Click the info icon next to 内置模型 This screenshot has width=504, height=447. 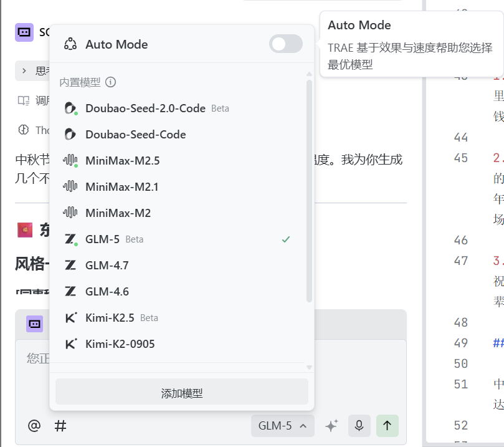tap(110, 82)
